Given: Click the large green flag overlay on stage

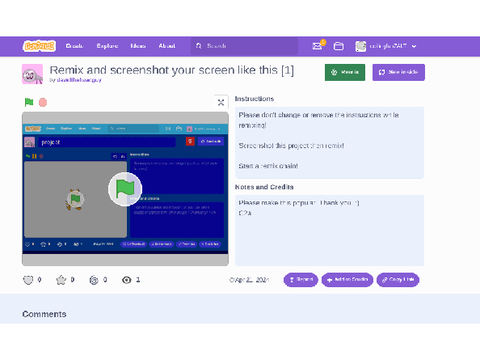Looking at the screenshot, I should 125,189.
